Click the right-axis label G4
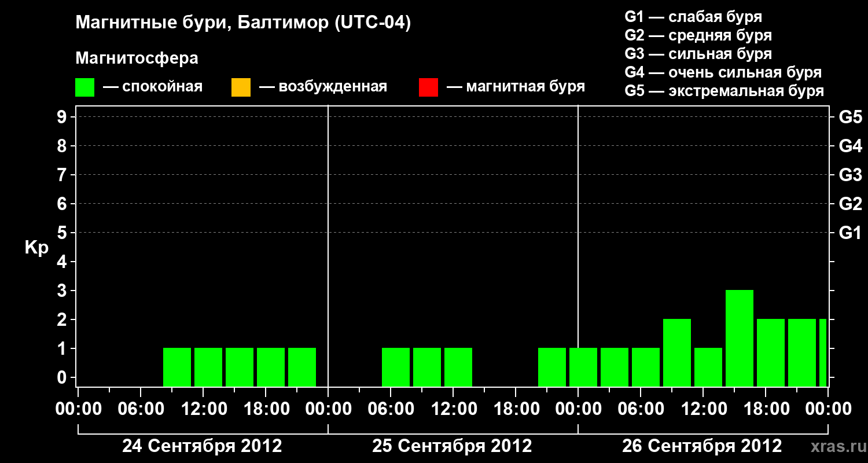Image resolution: width=868 pixels, height=463 pixels. tap(850, 146)
